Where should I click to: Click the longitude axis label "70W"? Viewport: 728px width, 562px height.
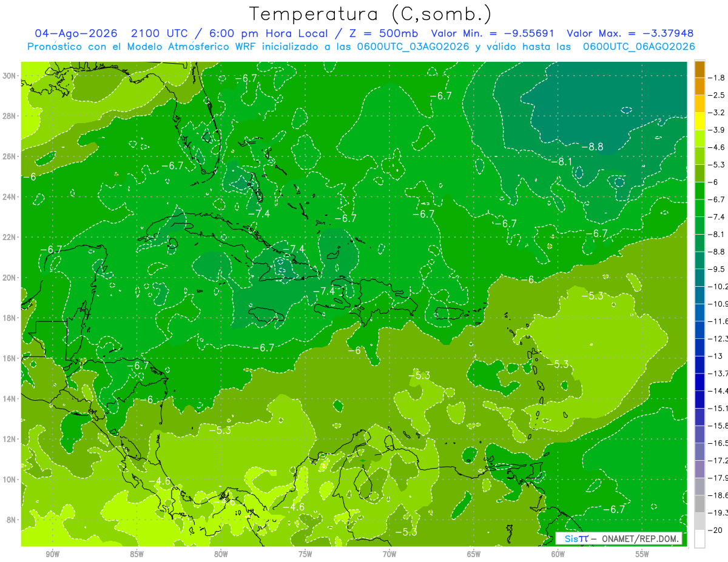(x=389, y=554)
